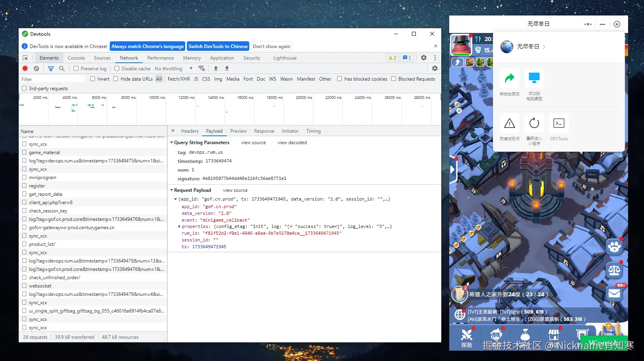Check 3rd-party requests
This screenshot has width=644, height=361.
point(24,89)
